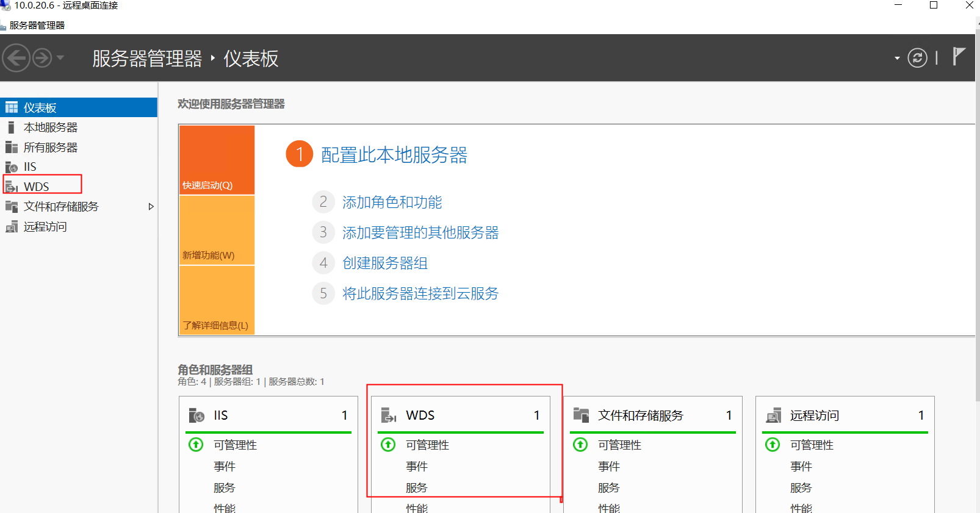Open the 文件和存储服务 tile title
Viewport: 980px width, 513px height.
click(641, 415)
